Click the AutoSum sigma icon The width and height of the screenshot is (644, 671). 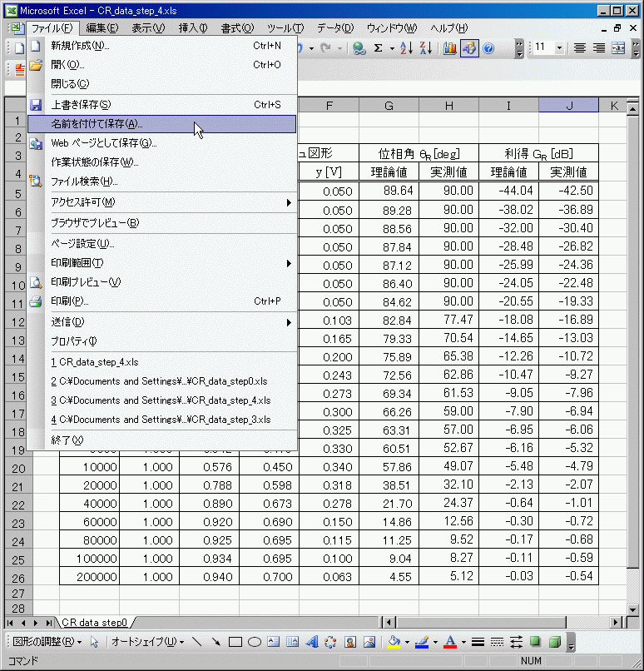click(x=379, y=48)
